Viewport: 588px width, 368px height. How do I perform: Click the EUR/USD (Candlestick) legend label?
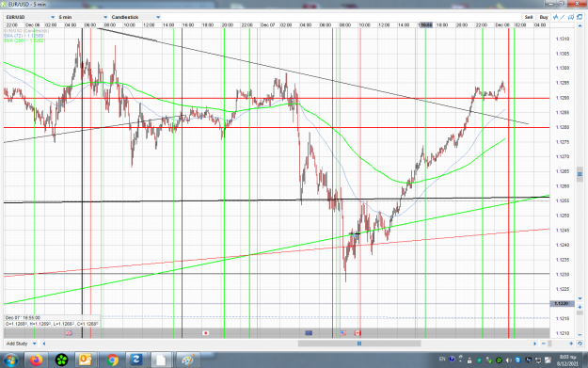(26, 31)
